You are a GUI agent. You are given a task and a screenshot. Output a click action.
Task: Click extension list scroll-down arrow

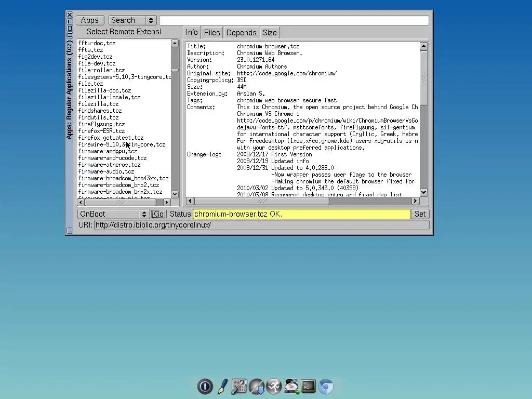click(175, 194)
